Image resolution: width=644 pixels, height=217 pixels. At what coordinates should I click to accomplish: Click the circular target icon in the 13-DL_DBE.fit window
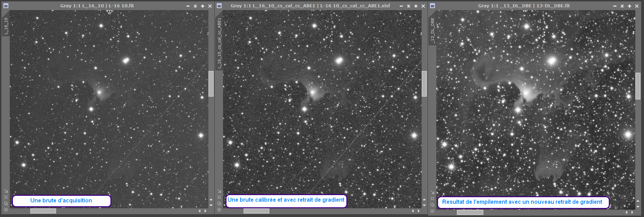tap(432, 211)
